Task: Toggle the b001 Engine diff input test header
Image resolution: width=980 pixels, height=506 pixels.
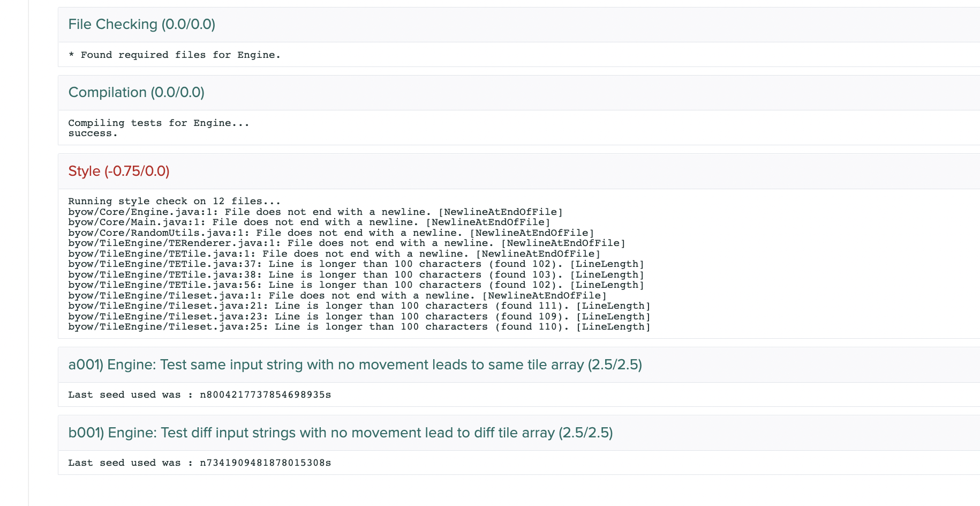Action: (341, 433)
